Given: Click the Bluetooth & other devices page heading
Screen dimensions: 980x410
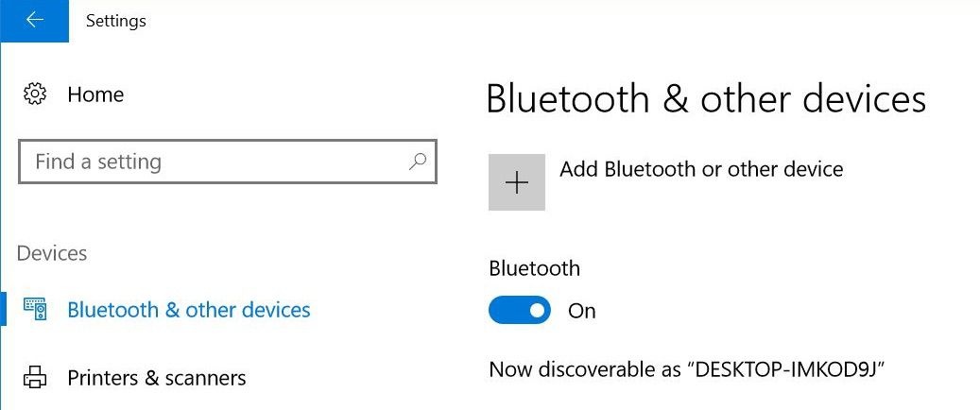Looking at the screenshot, I should coord(705,99).
